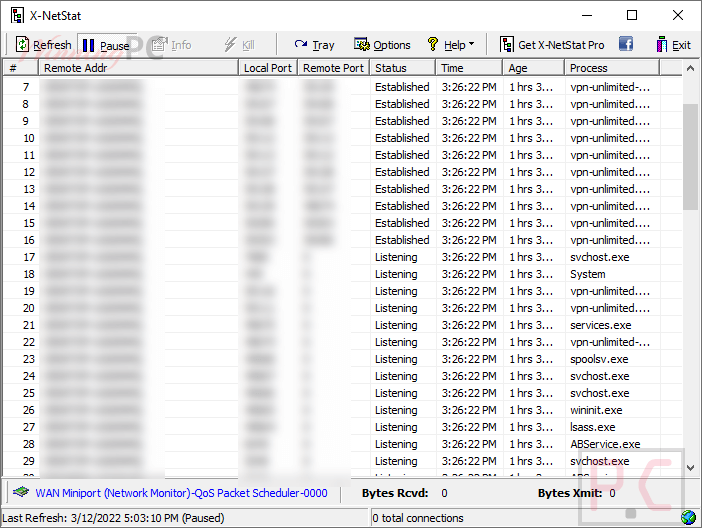
Task: Open the Facebook page icon
Action: [x=626, y=44]
